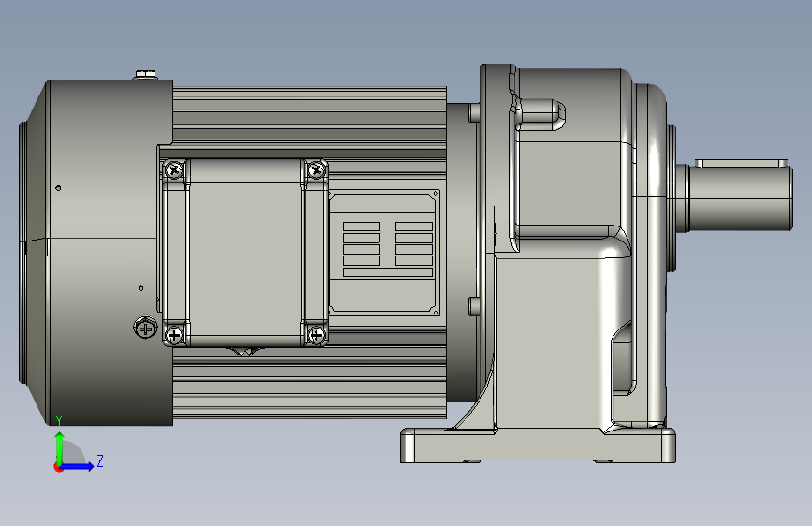The image size is (812, 526).
Task: Select the upper flange bolt boss near the gearbox
Action: pyautogui.click(x=475, y=113)
